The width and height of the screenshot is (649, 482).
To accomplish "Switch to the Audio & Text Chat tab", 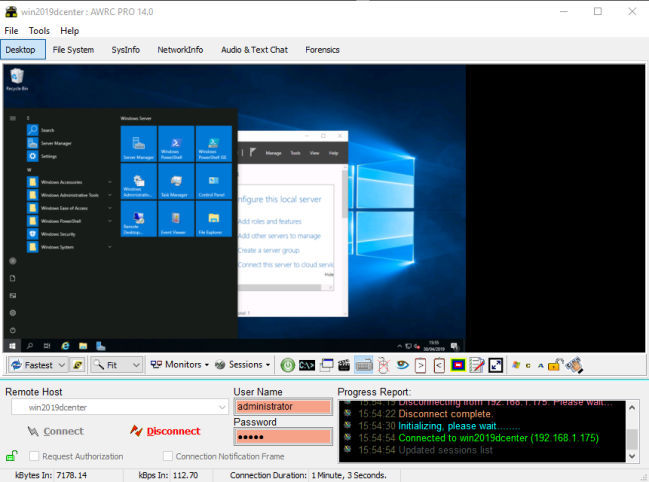I will tap(255, 50).
